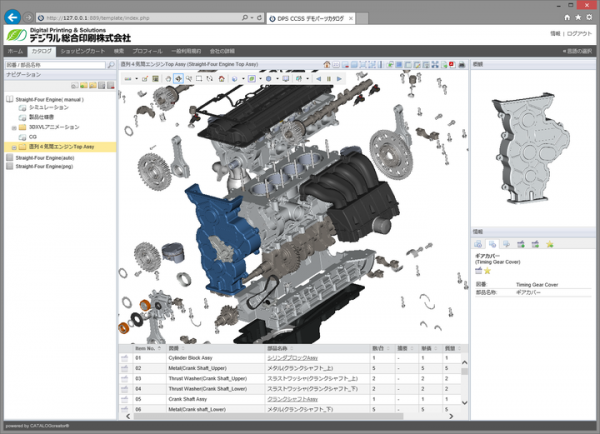Expand the 3DXVLアニメーション folder

point(14,127)
